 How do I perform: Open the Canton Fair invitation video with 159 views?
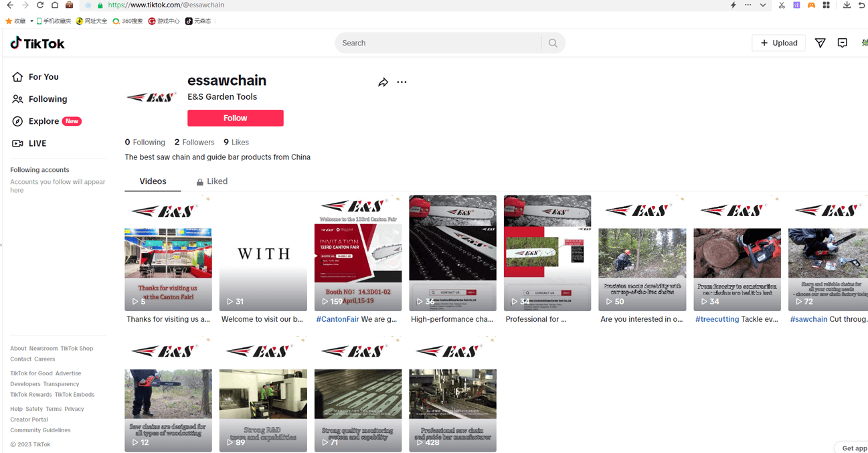point(358,254)
